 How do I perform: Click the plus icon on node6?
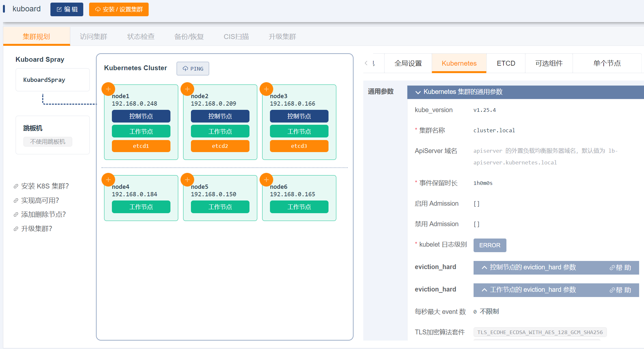[x=266, y=180]
